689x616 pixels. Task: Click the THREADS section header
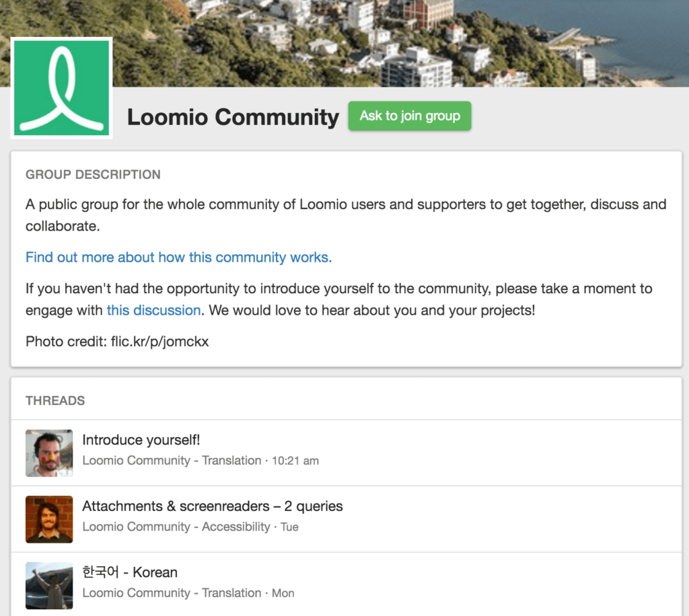55,400
